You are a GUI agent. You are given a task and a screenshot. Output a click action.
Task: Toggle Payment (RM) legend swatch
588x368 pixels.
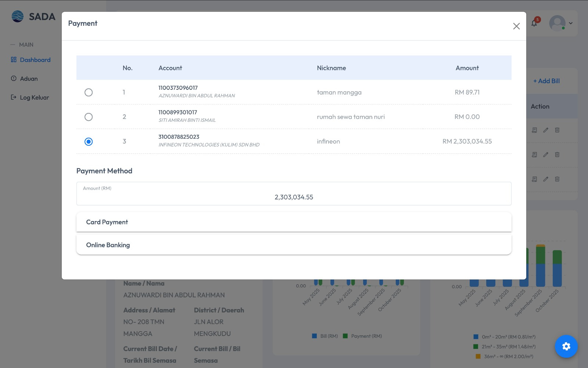345,336
